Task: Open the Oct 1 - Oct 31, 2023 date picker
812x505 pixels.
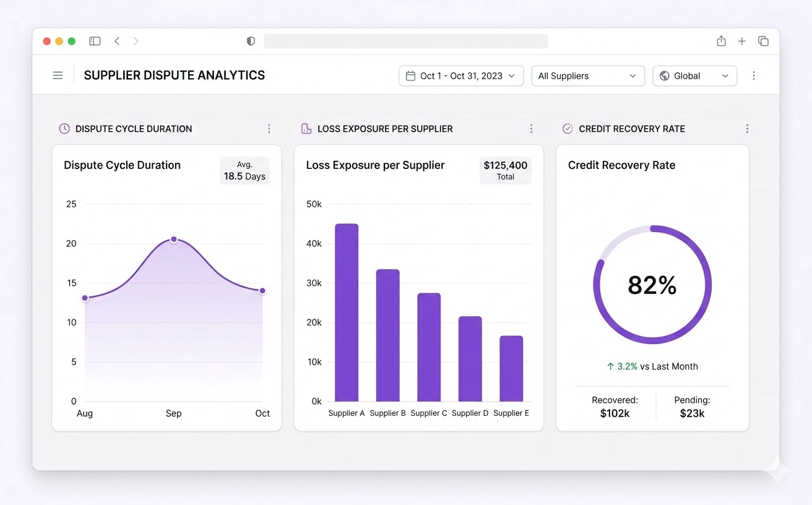Action: pos(461,76)
